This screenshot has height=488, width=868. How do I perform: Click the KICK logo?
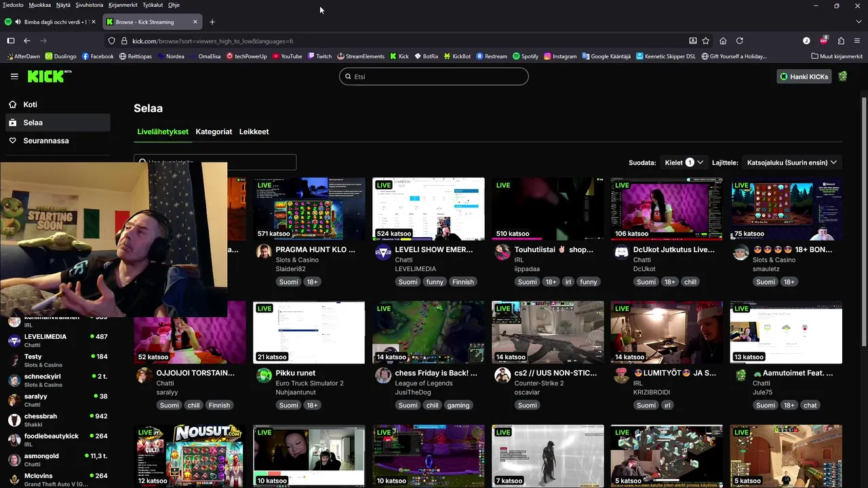[x=50, y=76]
